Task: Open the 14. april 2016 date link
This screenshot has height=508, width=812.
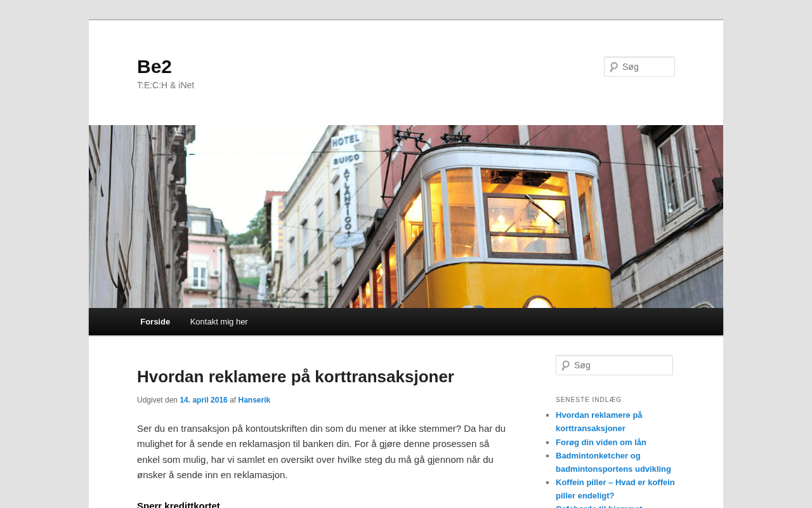Action: tap(204, 400)
